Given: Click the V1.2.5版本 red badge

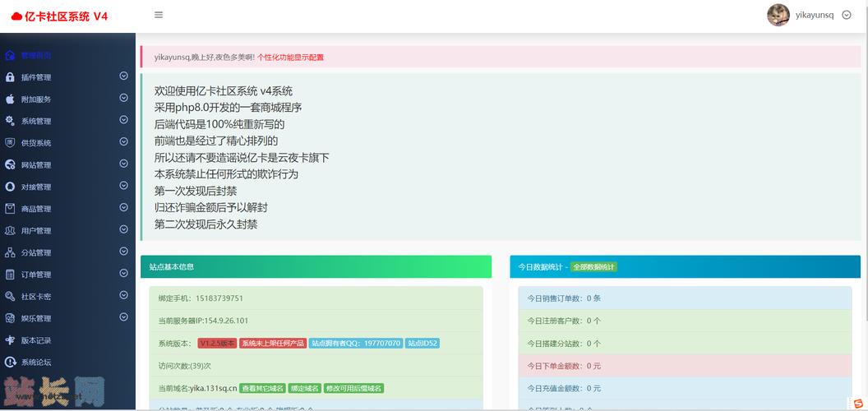Looking at the screenshot, I should pos(217,344).
